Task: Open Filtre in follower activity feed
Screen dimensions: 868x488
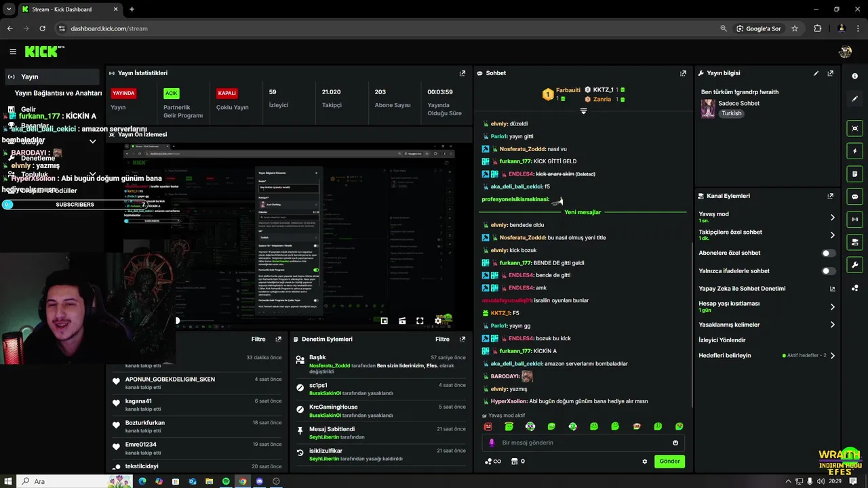Action: [x=258, y=339]
